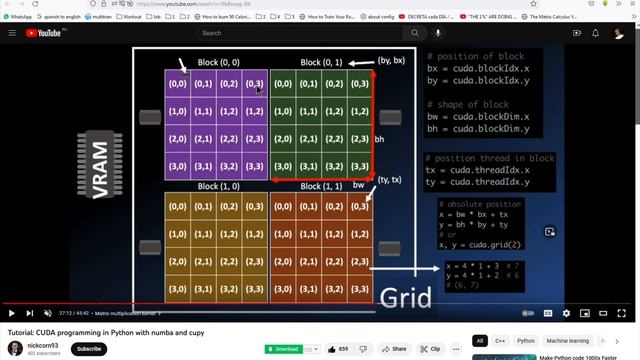Go to the YouTube home logo
Viewport: 640px width, 360px height.
click(43, 33)
